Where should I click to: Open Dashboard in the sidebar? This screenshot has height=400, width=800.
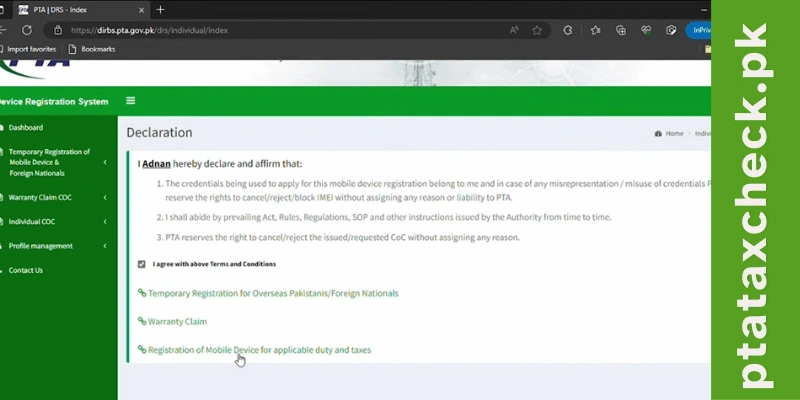click(x=26, y=128)
